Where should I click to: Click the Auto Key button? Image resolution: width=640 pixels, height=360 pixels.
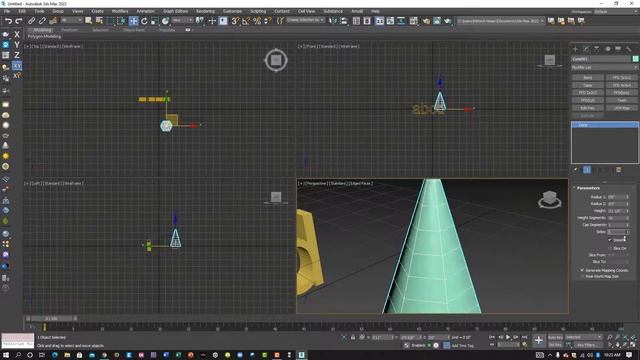click(x=555, y=337)
